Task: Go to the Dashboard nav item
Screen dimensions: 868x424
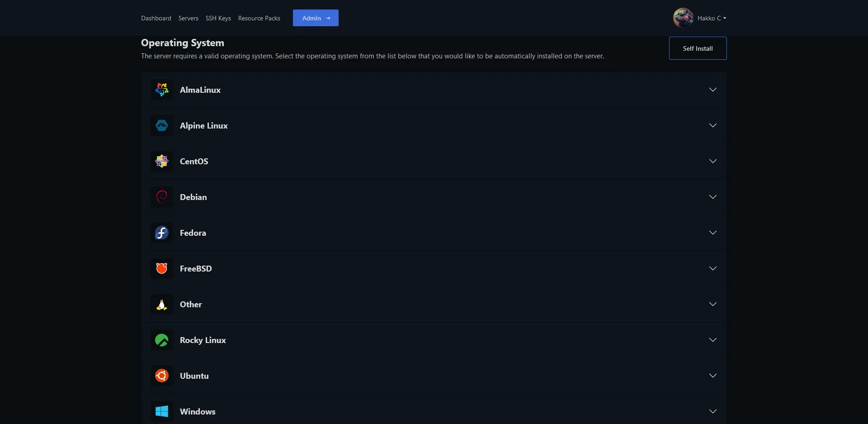Action: pyautogui.click(x=156, y=18)
